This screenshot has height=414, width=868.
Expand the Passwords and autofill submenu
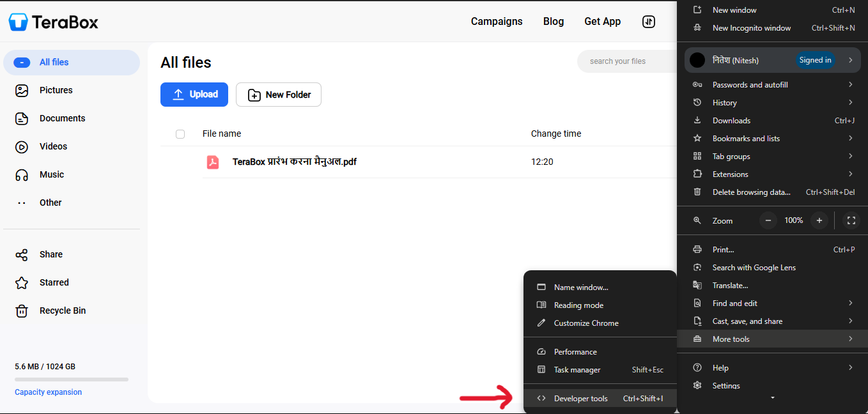750,84
